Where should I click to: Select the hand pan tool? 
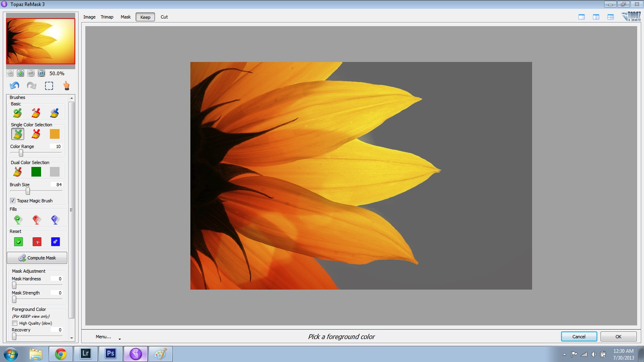coord(66,86)
